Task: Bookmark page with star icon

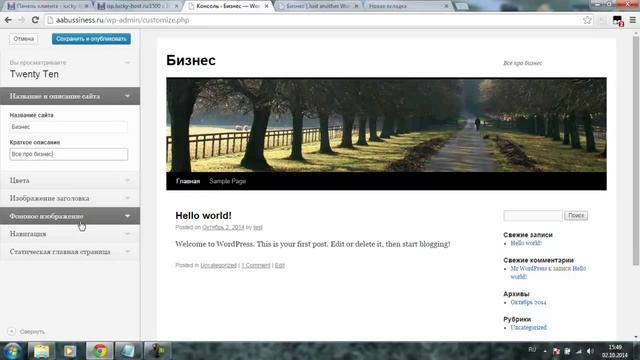Action: point(587,20)
